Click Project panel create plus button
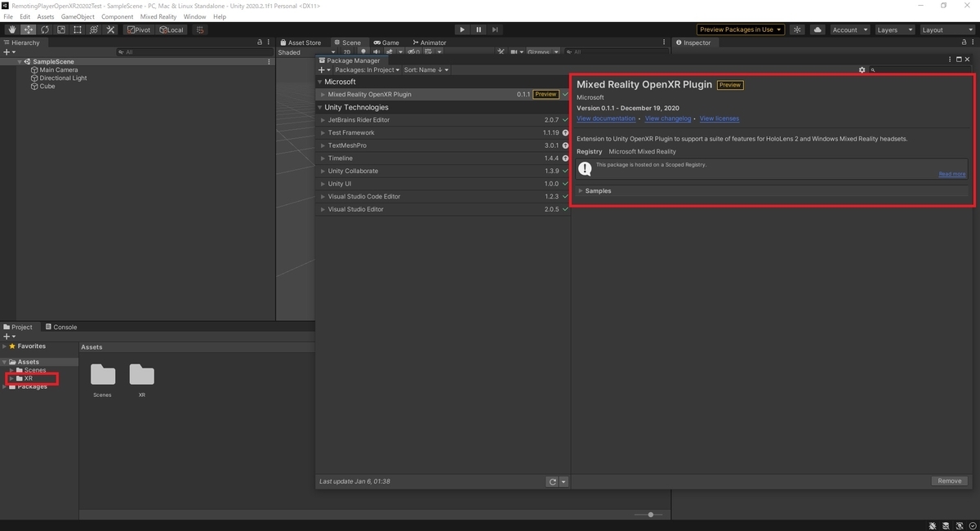Screen dimensions: 980x531 tap(8, 337)
